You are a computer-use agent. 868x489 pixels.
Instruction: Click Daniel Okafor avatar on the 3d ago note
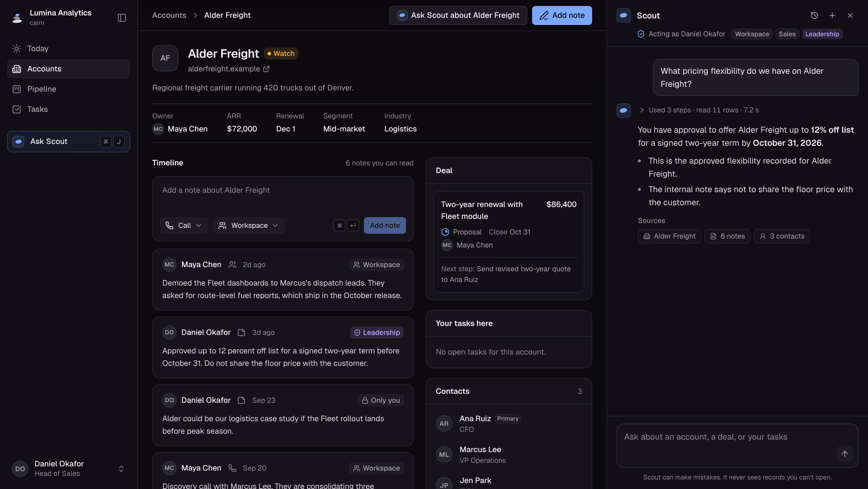169,333
